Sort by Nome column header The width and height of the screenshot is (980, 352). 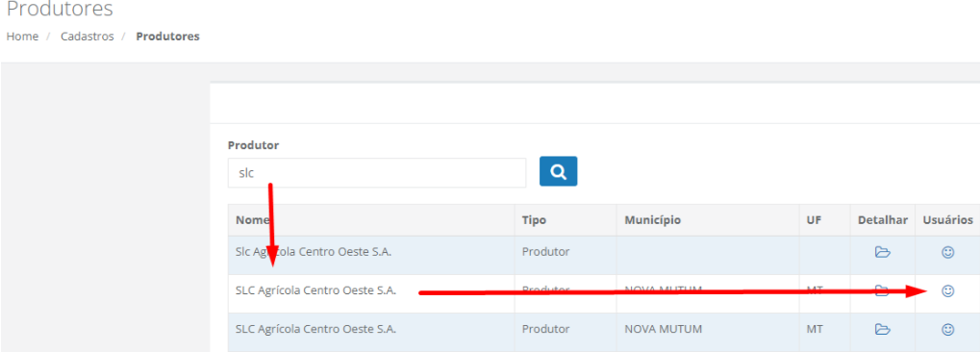(x=253, y=220)
